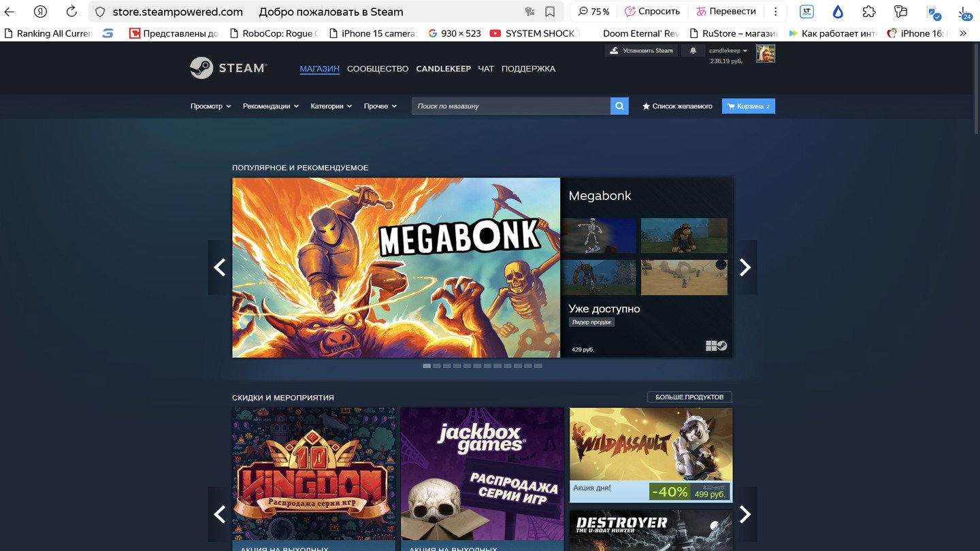Go to next featured carousel game
This screenshot has height=551, width=980.
(745, 267)
